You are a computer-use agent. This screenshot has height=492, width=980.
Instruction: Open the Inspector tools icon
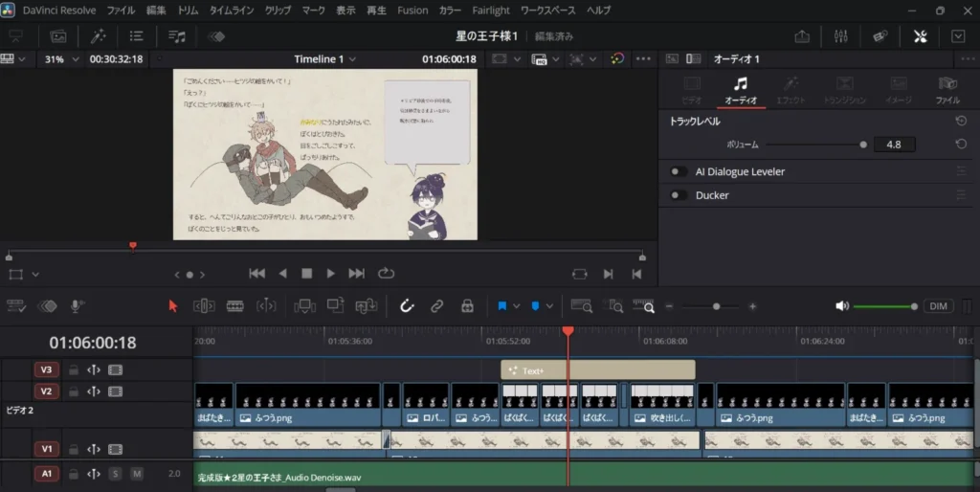click(x=920, y=36)
